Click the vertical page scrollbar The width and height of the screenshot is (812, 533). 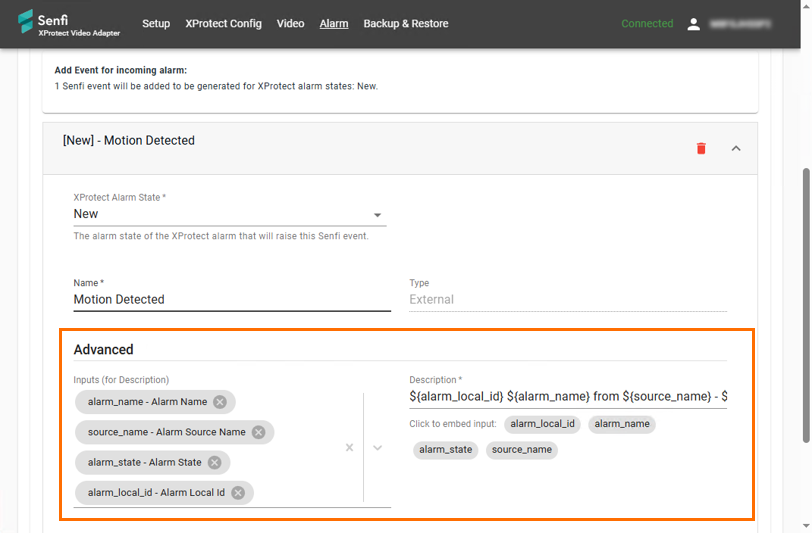(x=805, y=300)
